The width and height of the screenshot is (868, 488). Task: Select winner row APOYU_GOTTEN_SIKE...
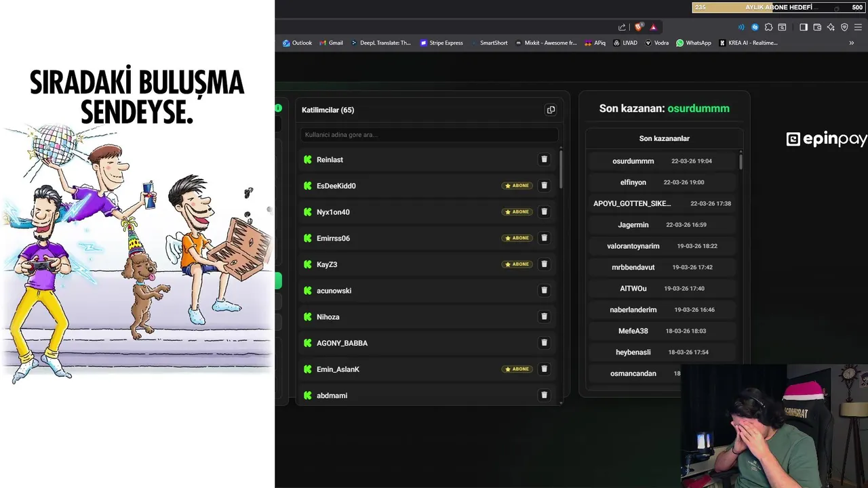tap(663, 203)
